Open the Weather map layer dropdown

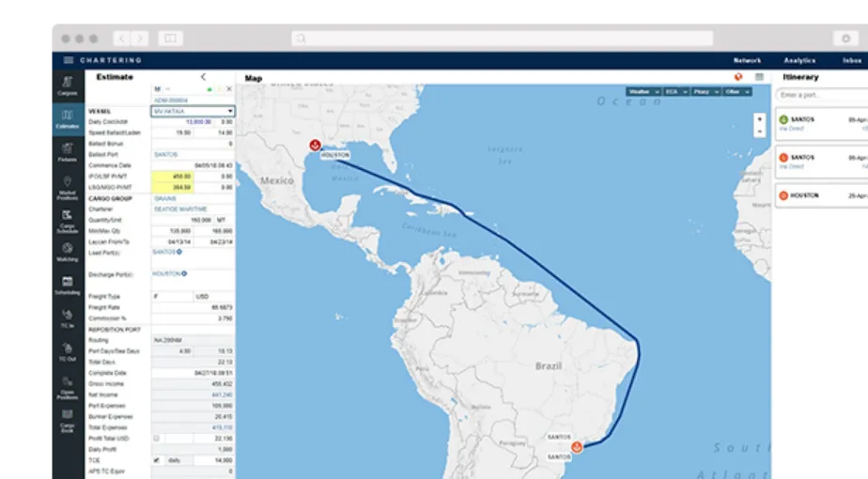(x=643, y=91)
